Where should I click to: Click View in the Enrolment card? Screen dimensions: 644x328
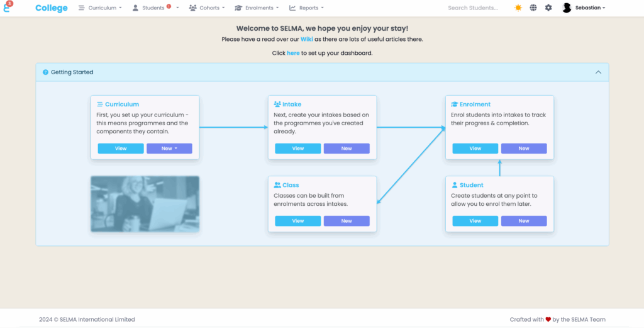(475, 149)
